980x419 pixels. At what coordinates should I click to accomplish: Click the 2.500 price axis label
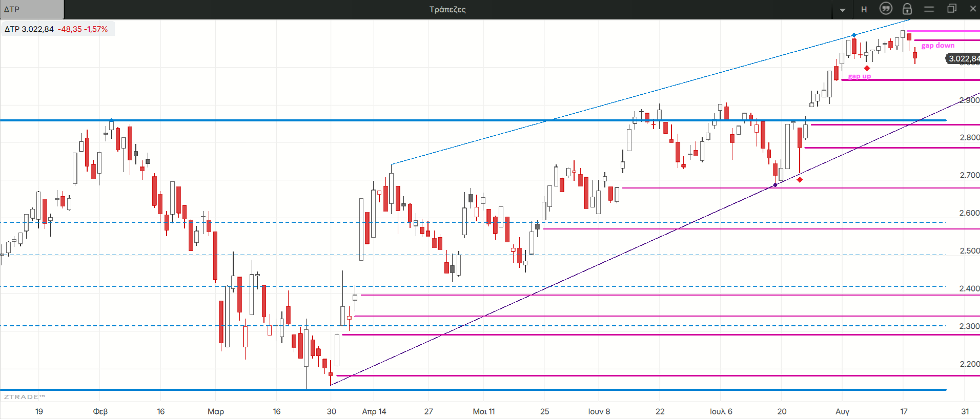970,251
